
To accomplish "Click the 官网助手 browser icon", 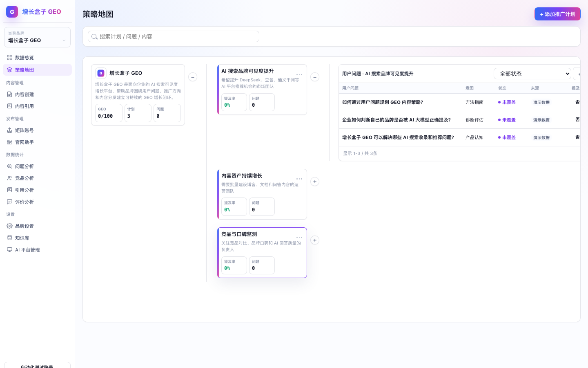I will [9, 142].
